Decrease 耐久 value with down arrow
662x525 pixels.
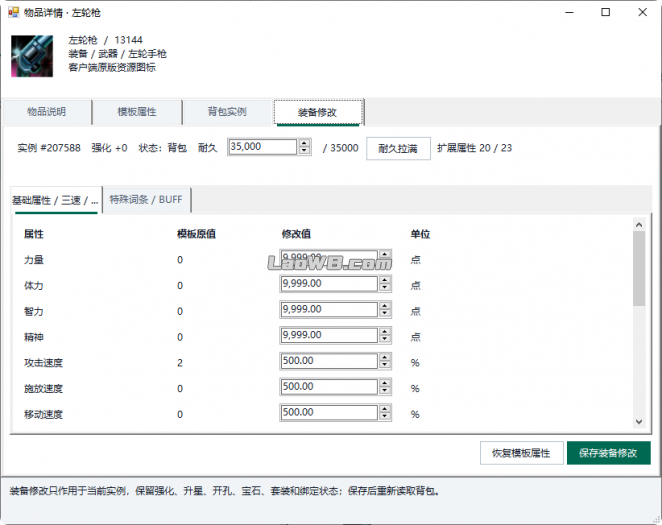[x=304, y=151]
